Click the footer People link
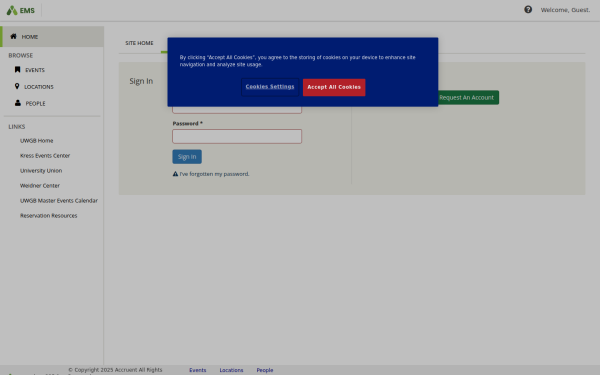Screen dimensions: 600x375 (265, 370)
